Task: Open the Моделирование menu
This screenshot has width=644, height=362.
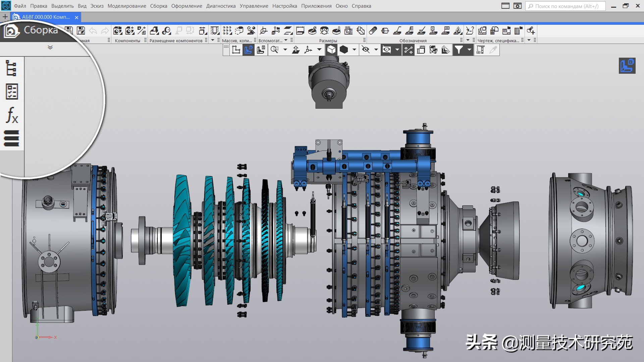Action: (x=126, y=6)
